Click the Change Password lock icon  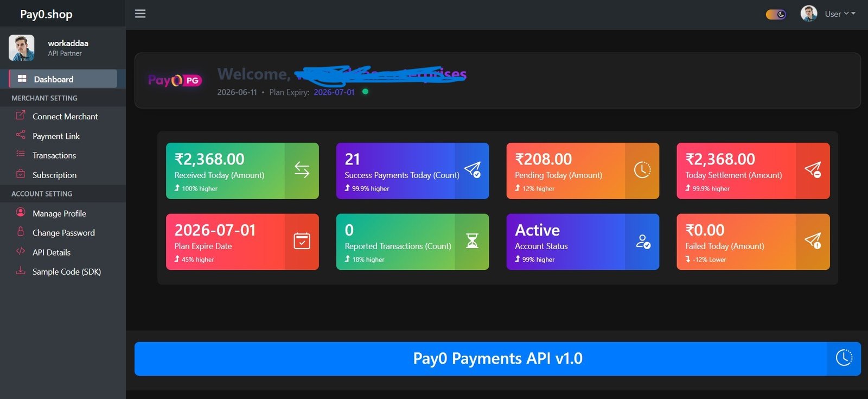point(21,231)
